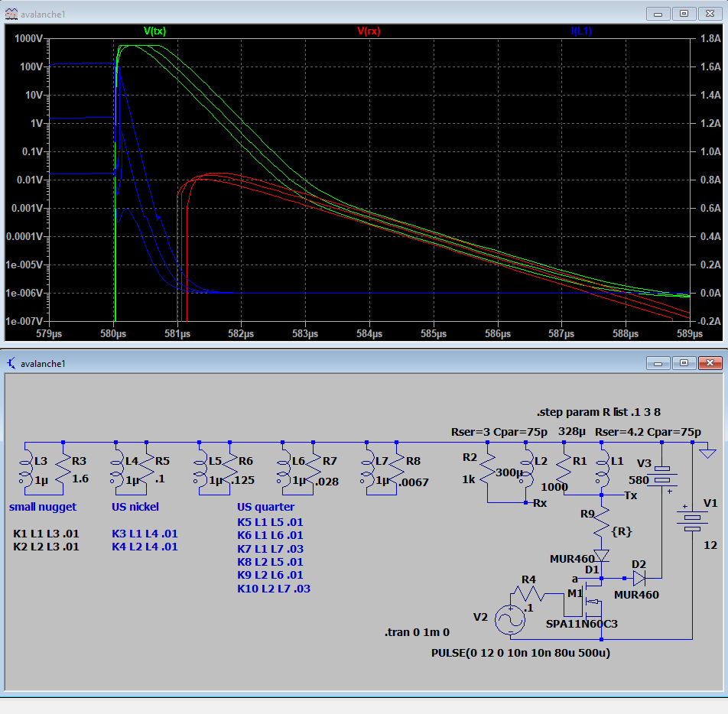Click the red V(rx) trace label
The width and height of the screenshot is (728, 714).
point(369,31)
